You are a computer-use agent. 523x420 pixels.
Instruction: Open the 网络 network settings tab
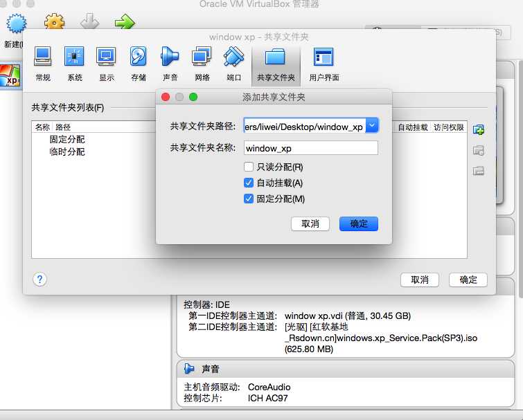[202, 64]
